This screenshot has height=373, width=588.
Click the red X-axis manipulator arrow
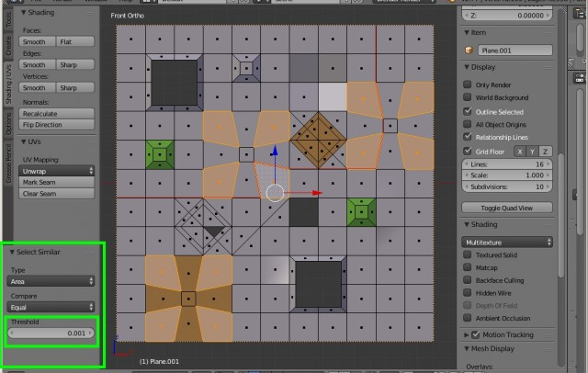(x=317, y=193)
